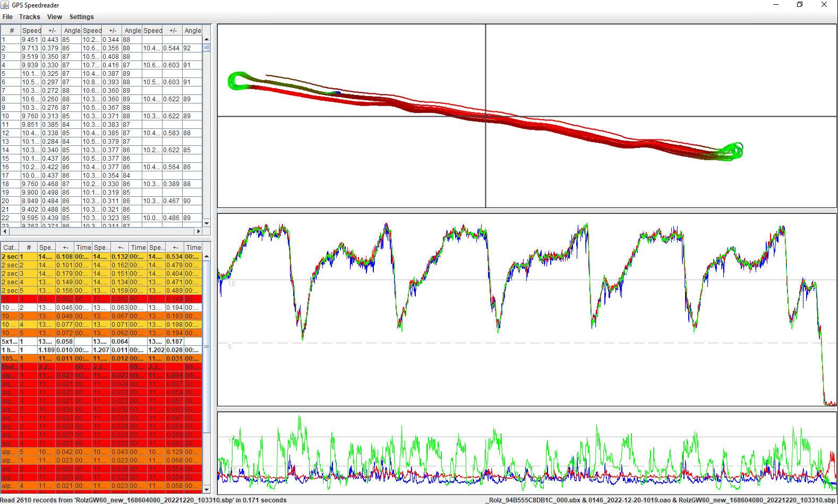Click the upper table's scroll left arrow
Image resolution: width=838 pixels, height=504 pixels.
point(5,231)
